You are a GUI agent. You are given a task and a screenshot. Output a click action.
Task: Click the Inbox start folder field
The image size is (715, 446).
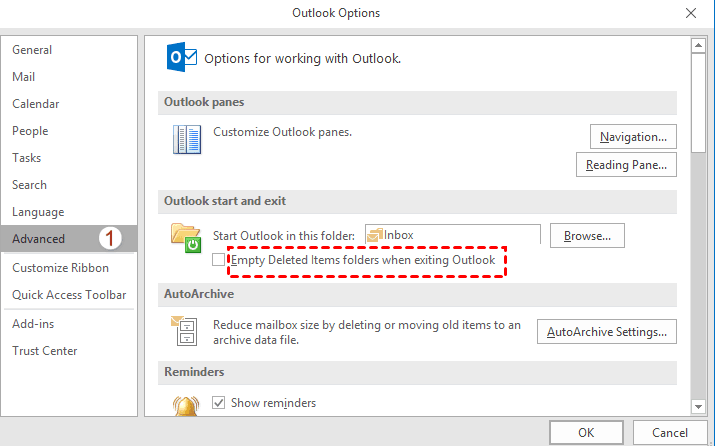pyautogui.click(x=453, y=235)
